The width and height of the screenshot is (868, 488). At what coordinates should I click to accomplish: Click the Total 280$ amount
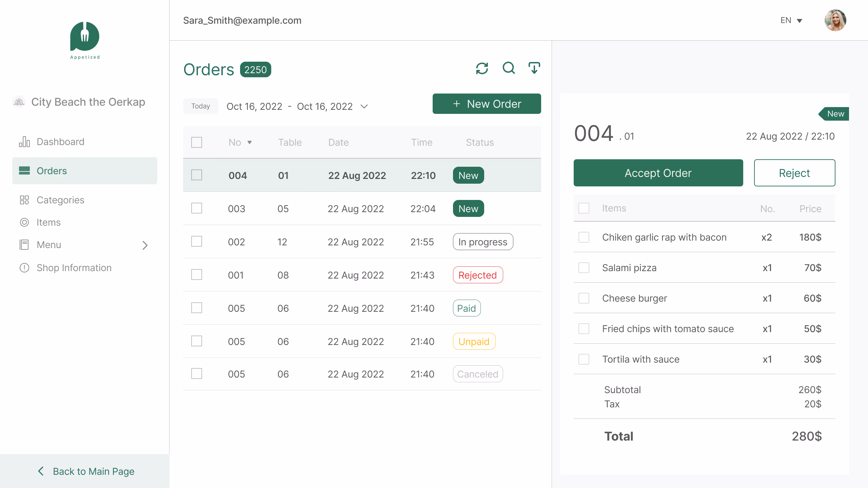[x=807, y=436]
